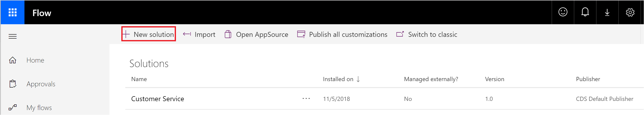The height and width of the screenshot is (115, 644).
Task: Click the My flows icon
Action: tap(13, 108)
